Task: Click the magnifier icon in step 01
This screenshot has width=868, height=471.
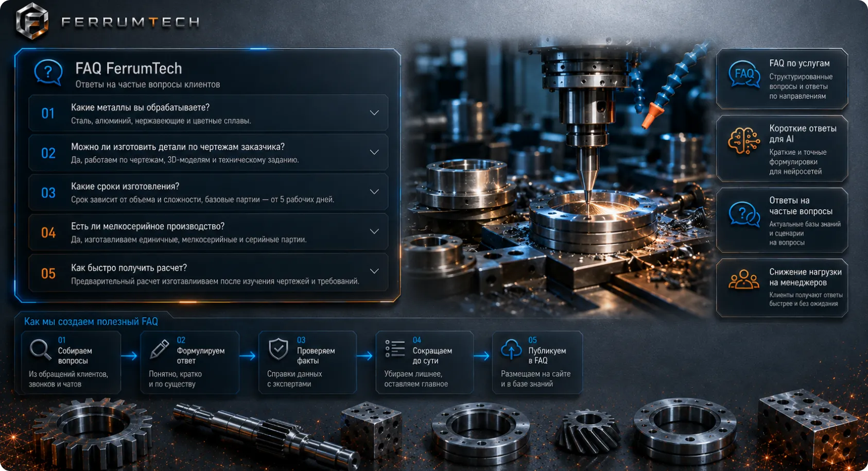Action: coord(40,349)
